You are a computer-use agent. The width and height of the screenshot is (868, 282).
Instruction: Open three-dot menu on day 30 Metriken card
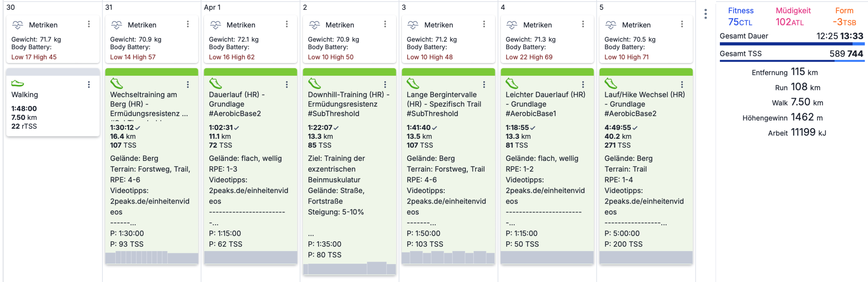[x=89, y=24]
